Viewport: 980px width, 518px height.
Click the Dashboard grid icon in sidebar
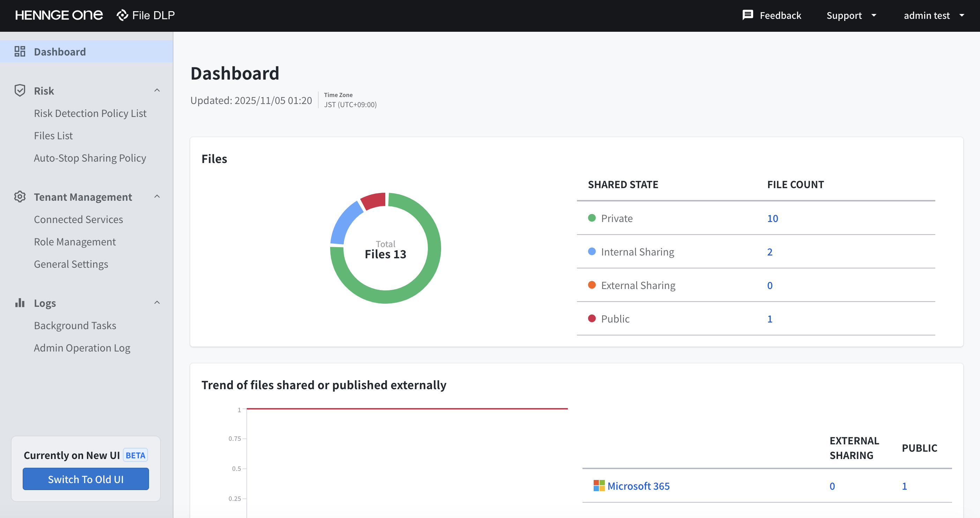click(20, 51)
